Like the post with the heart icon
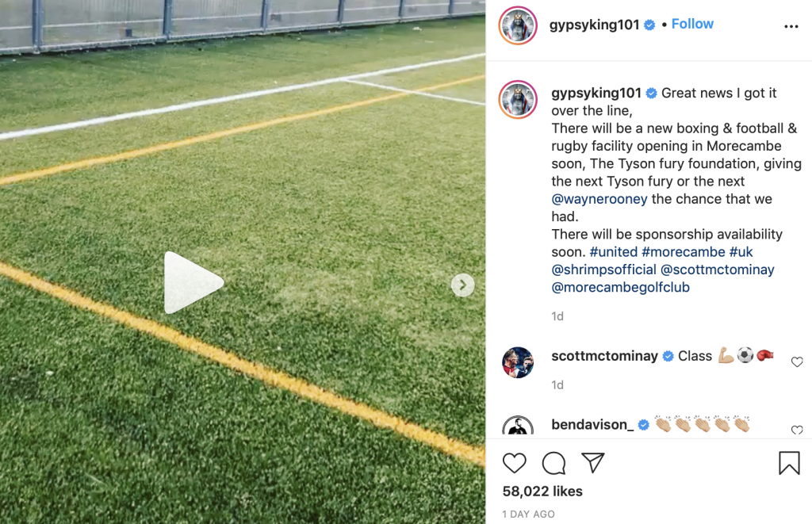This screenshot has height=524, width=812. click(x=514, y=463)
